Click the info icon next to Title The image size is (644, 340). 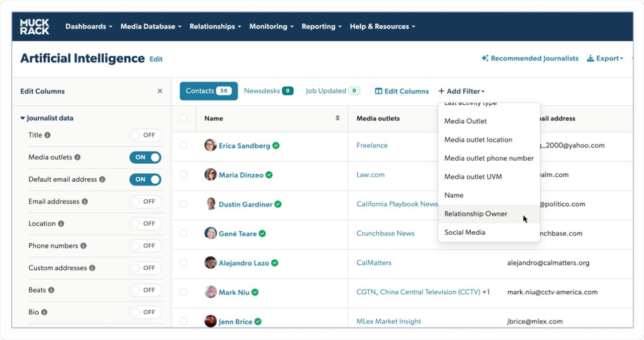tap(47, 135)
